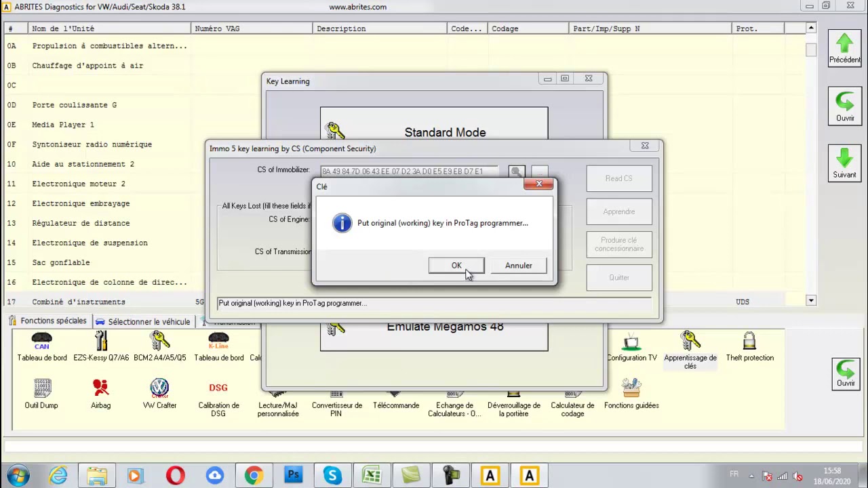Open the Fonctions spéciales tab
Image resolution: width=868 pixels, height=488 pixels.
[47, 321]
